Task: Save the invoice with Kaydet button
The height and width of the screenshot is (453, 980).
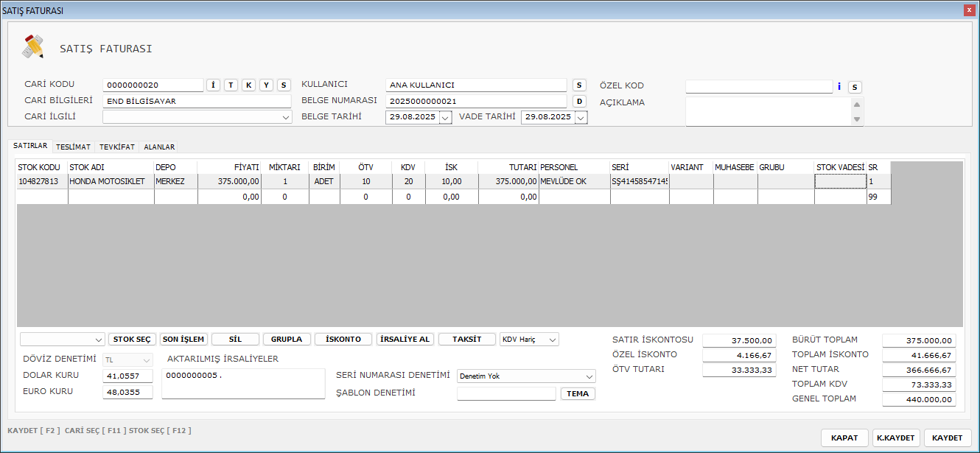Action: pos(947,438)
